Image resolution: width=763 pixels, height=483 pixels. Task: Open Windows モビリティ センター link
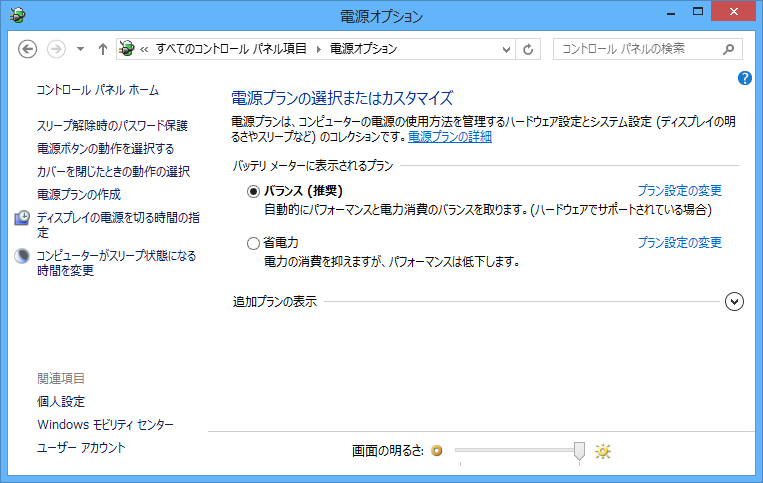(105, 425)
